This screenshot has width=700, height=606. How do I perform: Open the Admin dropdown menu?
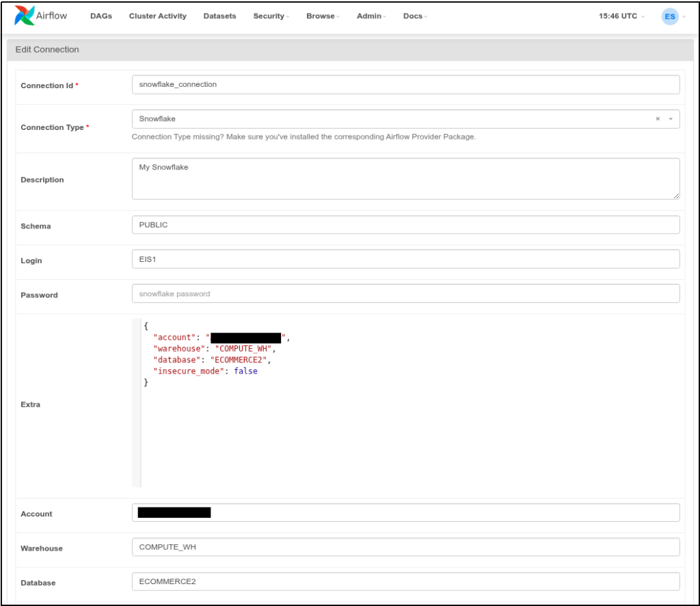[x=371, y=16]
